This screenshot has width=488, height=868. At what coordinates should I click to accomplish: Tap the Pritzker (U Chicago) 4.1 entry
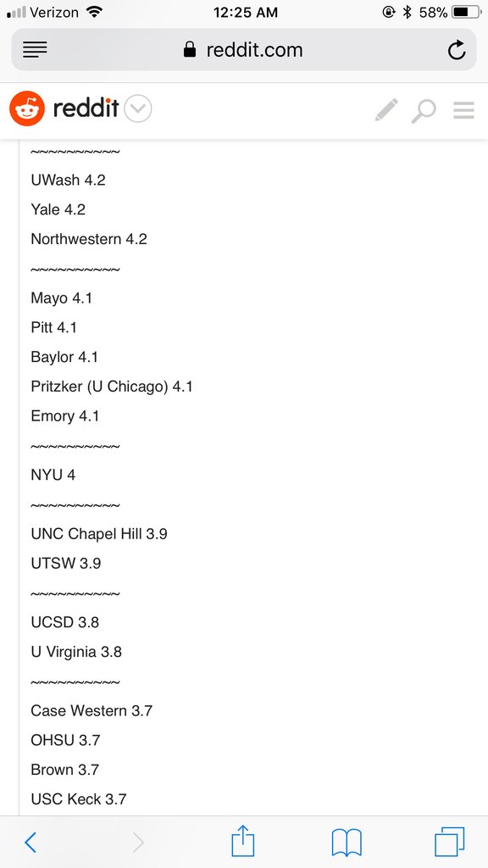(x=112, y=387)
